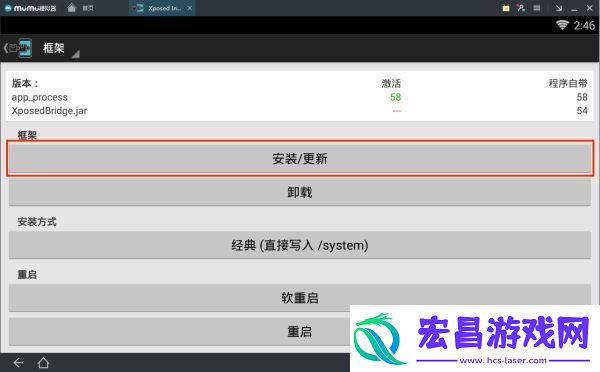Screen dimensions: 600x372
Task: Open the emulator tools icon in title bar
Action: [x=521, y=8]
